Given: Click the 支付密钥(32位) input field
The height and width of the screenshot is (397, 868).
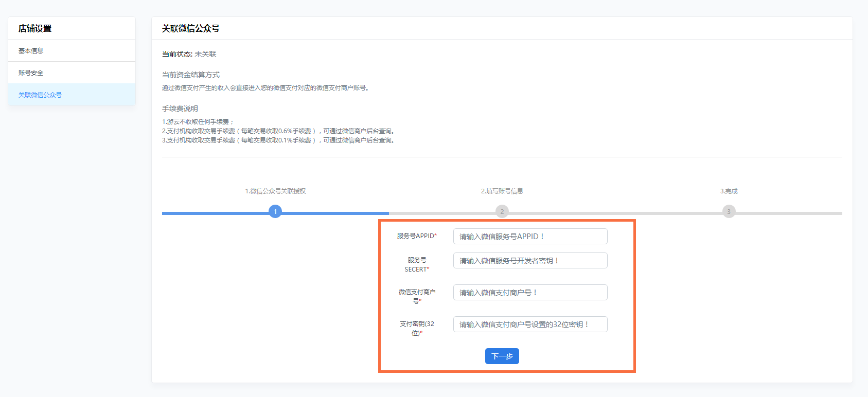Looking at the screenshot, I should pos(530,324).
